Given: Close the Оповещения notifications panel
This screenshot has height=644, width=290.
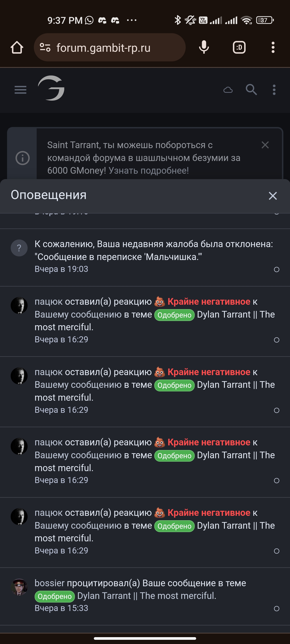Looking at the screenshot, I should click(x=272, y=196).
